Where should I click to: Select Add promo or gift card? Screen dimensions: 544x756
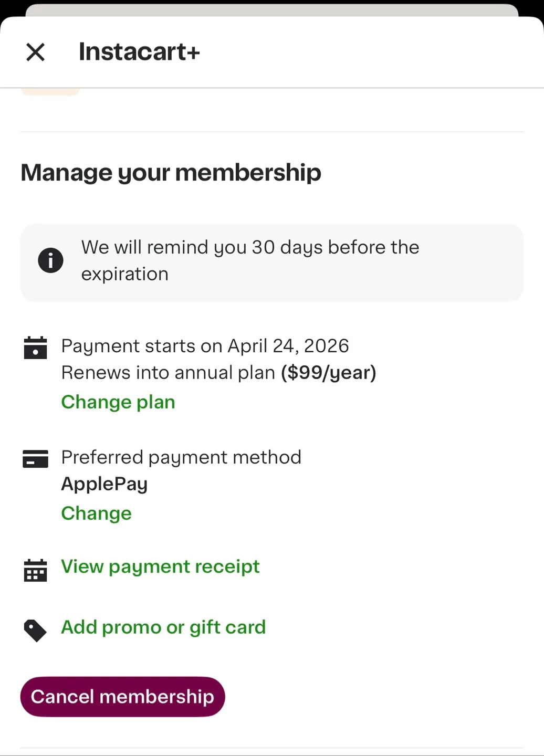[163, 627]
